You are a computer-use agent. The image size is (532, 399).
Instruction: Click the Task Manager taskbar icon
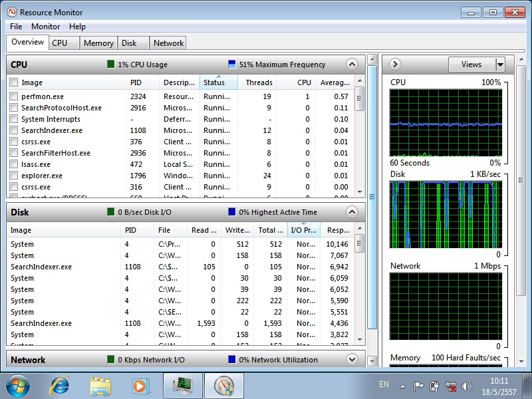pos(182,385)
